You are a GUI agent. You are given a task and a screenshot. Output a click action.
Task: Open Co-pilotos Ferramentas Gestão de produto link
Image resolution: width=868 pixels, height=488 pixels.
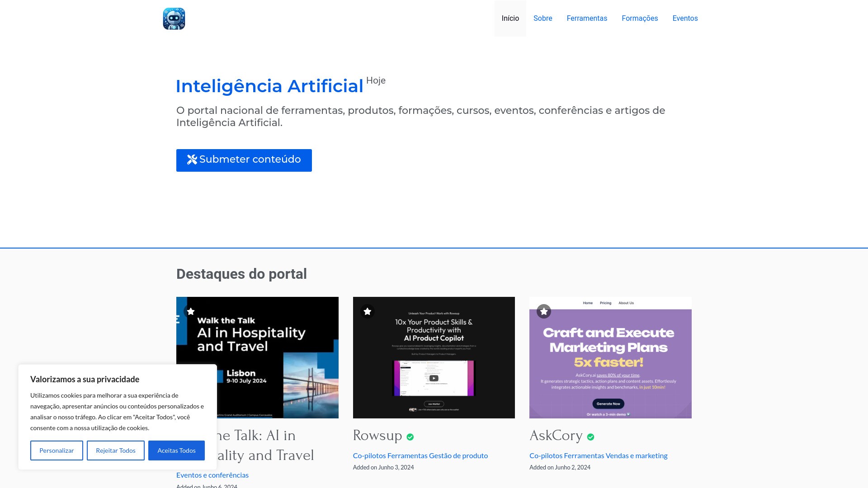click(x=420, y=455)
